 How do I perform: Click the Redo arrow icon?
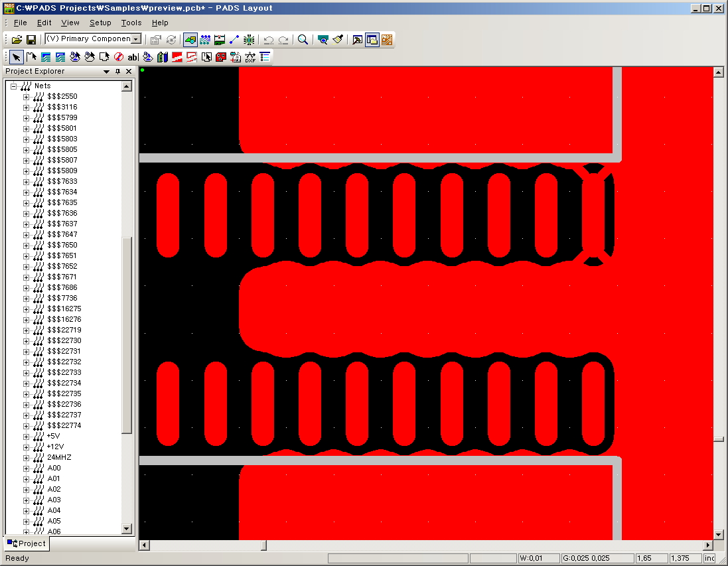(x=283, y=40)
